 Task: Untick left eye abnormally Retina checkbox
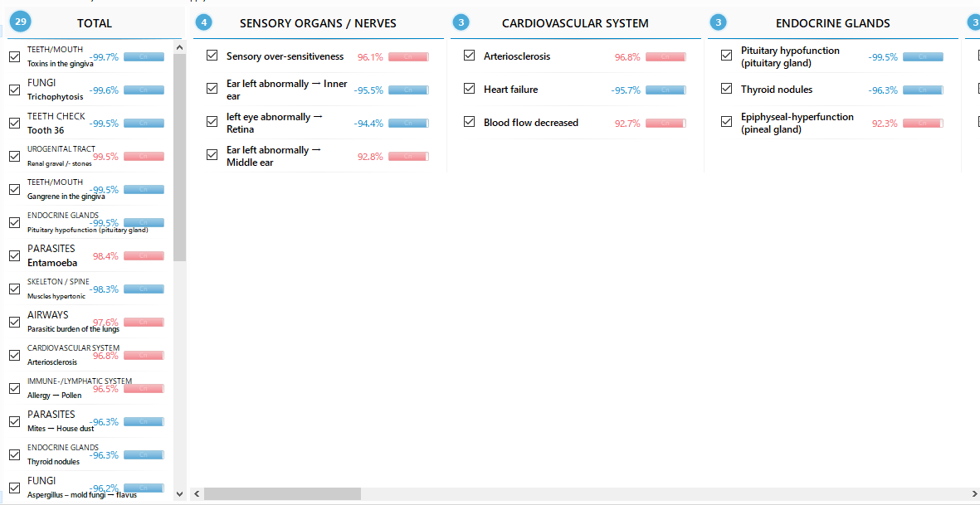click(212, 122)
